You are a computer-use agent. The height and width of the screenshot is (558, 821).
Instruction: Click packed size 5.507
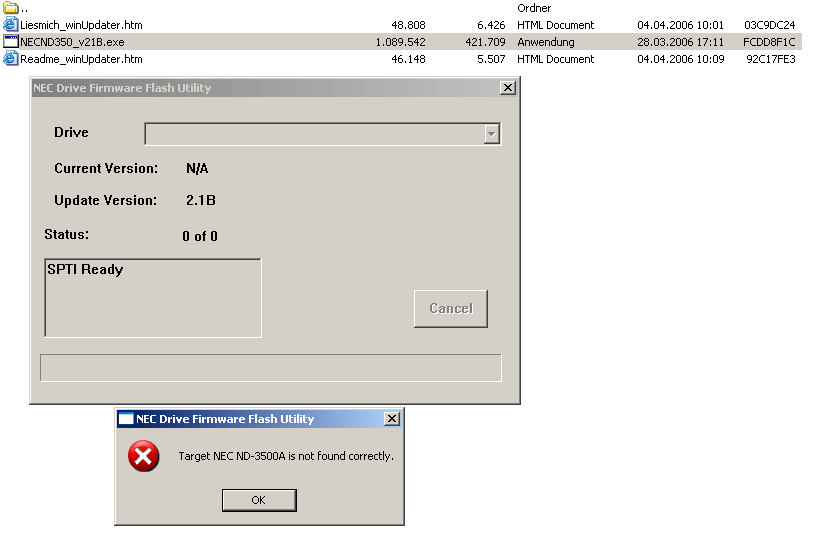click(x=491, y=59)
